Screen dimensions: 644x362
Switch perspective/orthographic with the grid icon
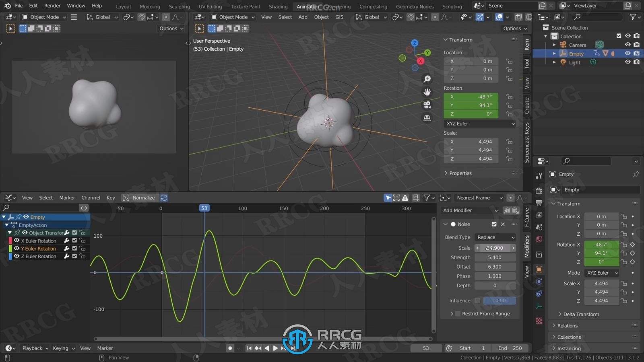point(427,118)
